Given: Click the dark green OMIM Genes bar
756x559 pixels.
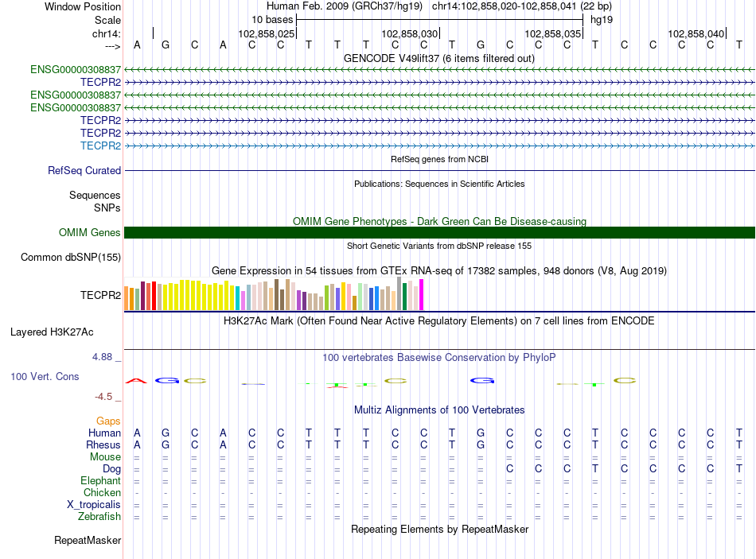Looking at the screenshot, I should click(439, 233).
